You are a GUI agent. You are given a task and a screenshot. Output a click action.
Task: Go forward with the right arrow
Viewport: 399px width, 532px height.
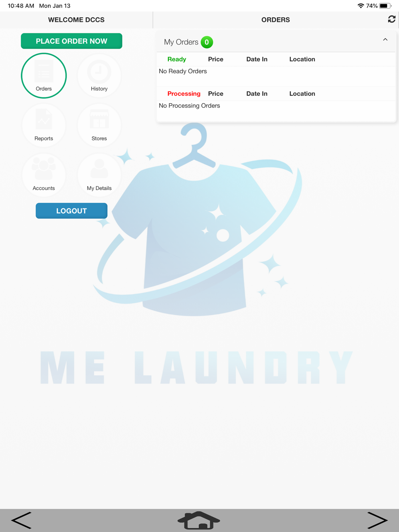[377, 520]
